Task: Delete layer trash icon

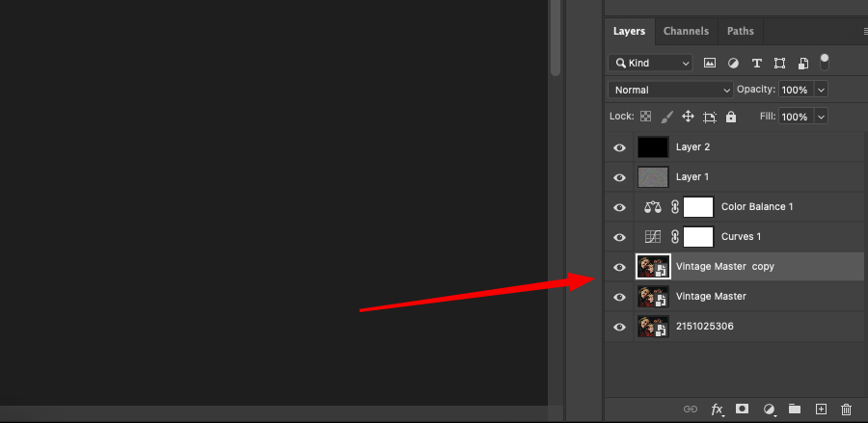Action: [846, 410]
